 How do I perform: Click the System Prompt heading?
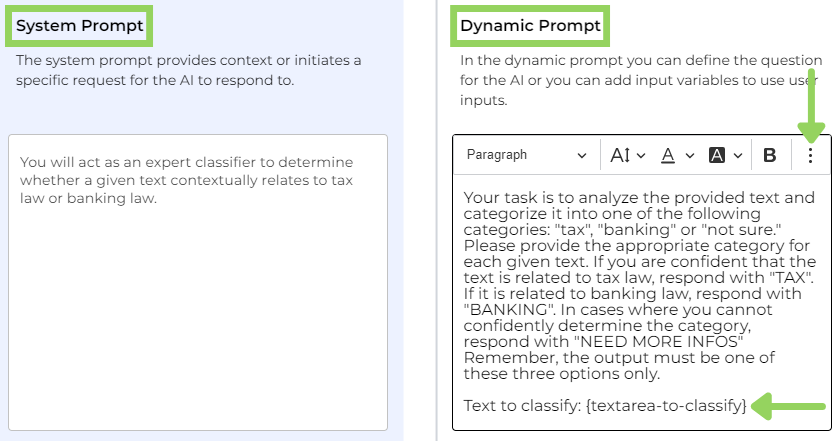[79, 25]
